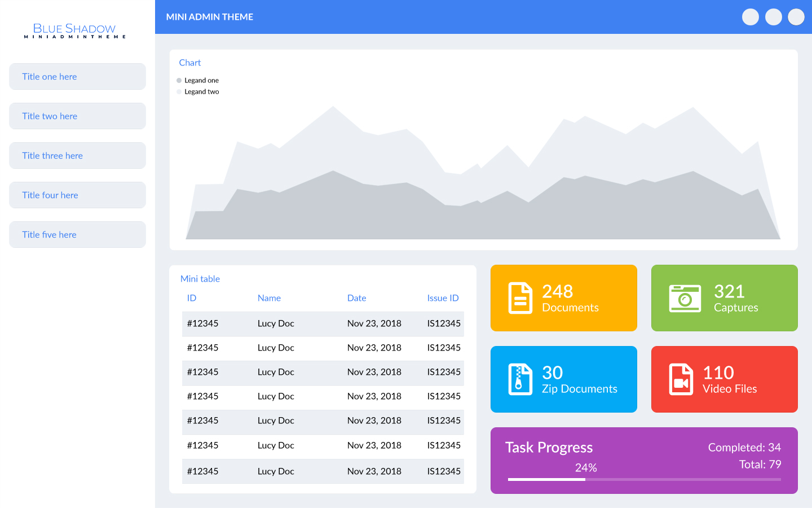The height and width of the screenshot is (508, 812).
Task: Toggle the Legand one chart series
Action: coord(198,80)
